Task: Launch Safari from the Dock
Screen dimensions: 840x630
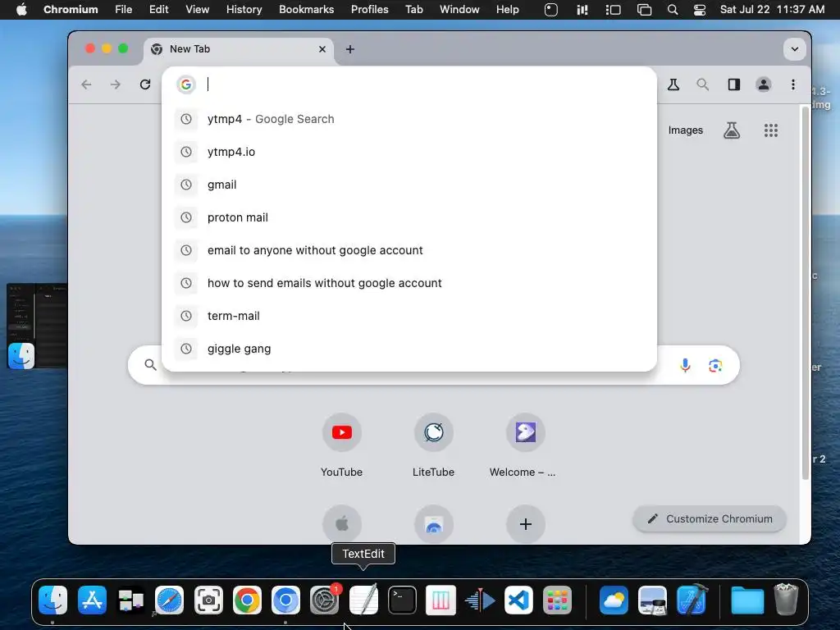Action: pyautogui.click(x=169, y=600)
